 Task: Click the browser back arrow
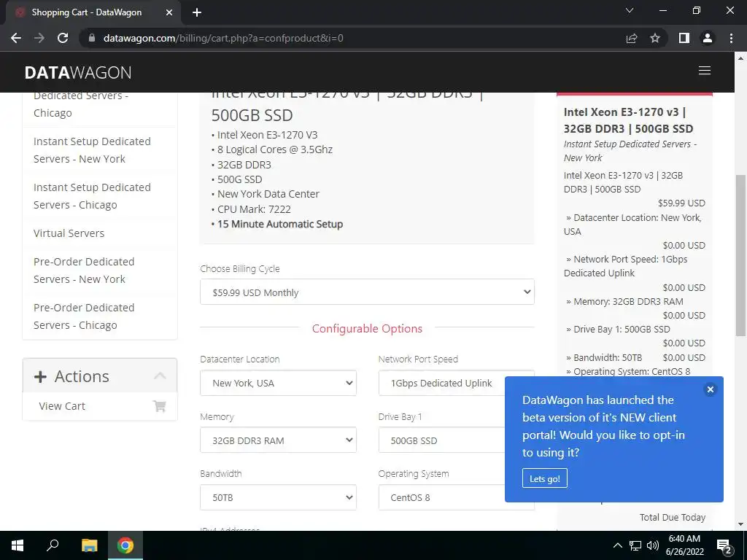tap(16, 38)
